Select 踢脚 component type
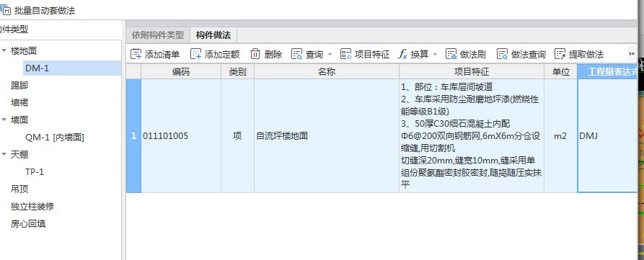Screen dimensions: 644x260 (x=19, y=86)
